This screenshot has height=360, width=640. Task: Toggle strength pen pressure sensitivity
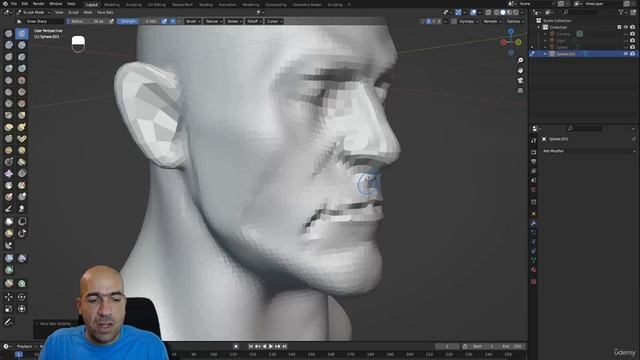(x=164, y=21)
